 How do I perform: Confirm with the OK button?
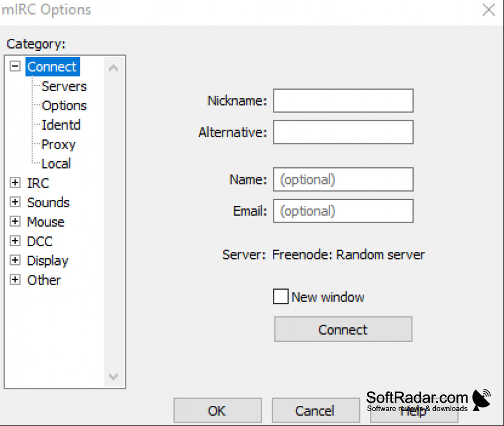[x=217, y=410]
